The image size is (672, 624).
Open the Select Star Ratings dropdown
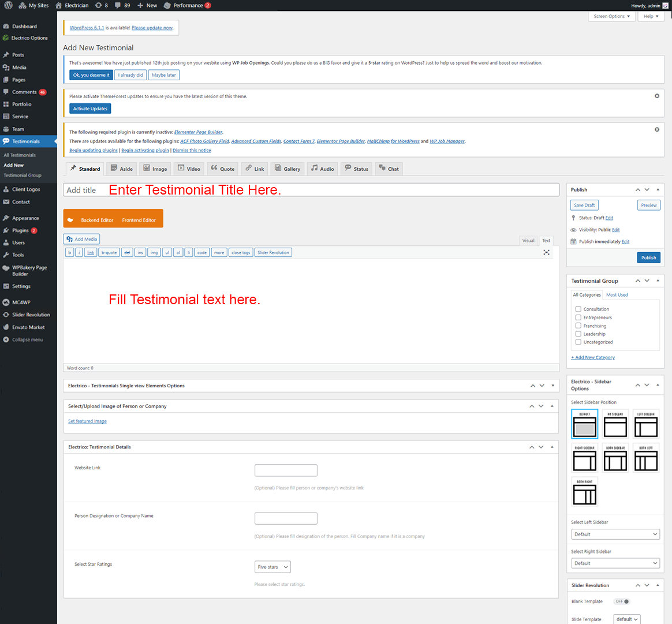[x=272, y=567]
